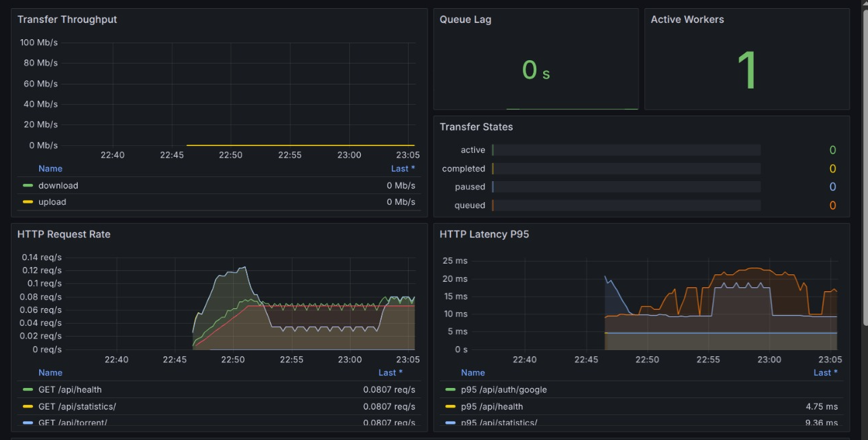Toggle the GET /api/statistics/ legend series
Image resolution: width=868 pixels, height=440 pixels.
coord(77,406)
